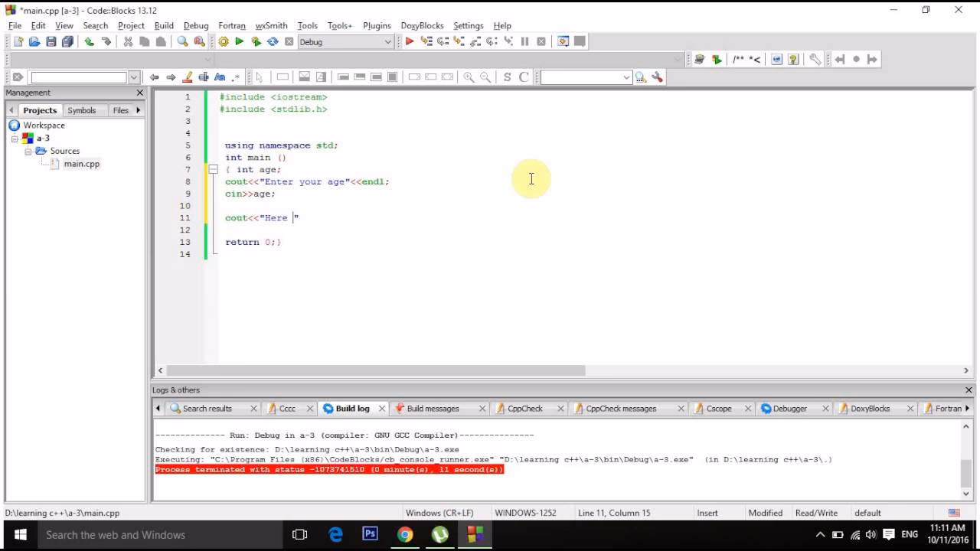Collapse the code fold at line 7
This screenshot has height=551, width=980.
pos(213,170)
